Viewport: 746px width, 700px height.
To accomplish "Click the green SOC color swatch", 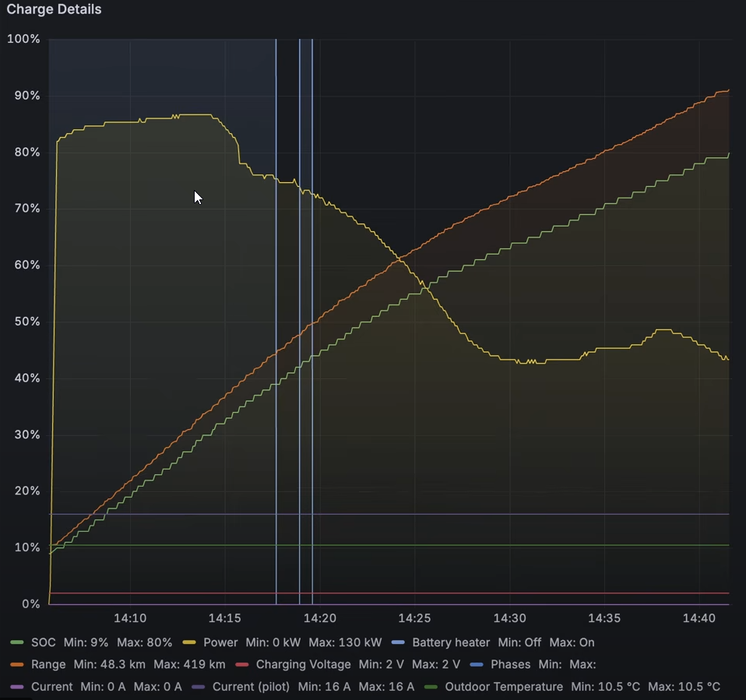I will (17, 642).
